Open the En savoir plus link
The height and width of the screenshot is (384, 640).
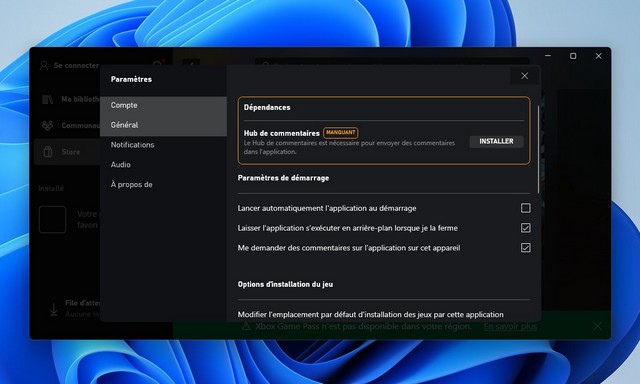(x=510, y=326)
